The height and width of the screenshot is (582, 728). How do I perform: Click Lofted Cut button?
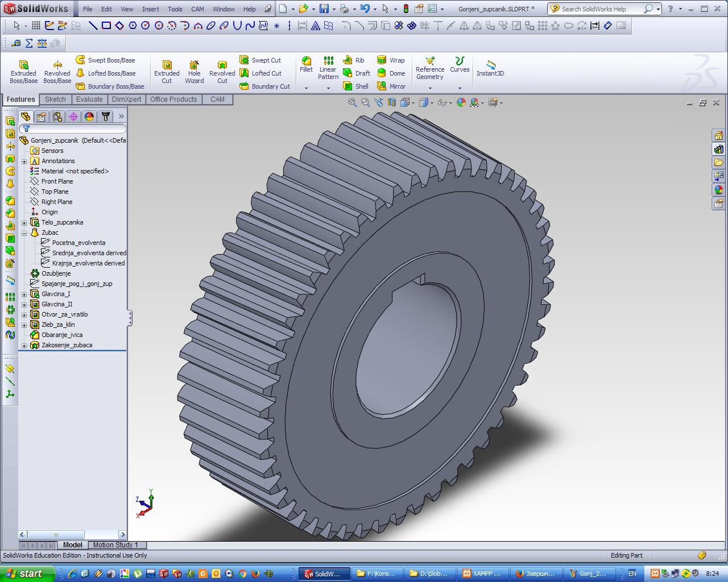pos(260,73)
